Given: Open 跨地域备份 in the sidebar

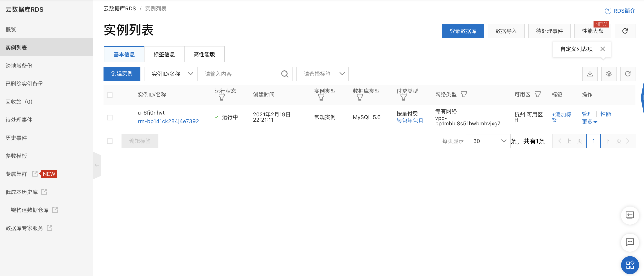Looking at the screenshot, I should click(x=19, y=66).
